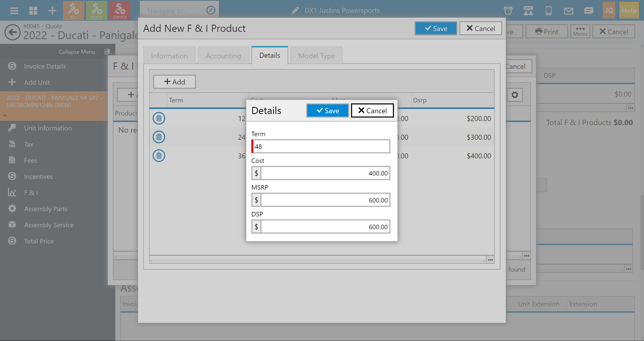Click the details grid horizontal scrollbar
This screenshot has height=341, width=644.
click(x=317, y=261)
